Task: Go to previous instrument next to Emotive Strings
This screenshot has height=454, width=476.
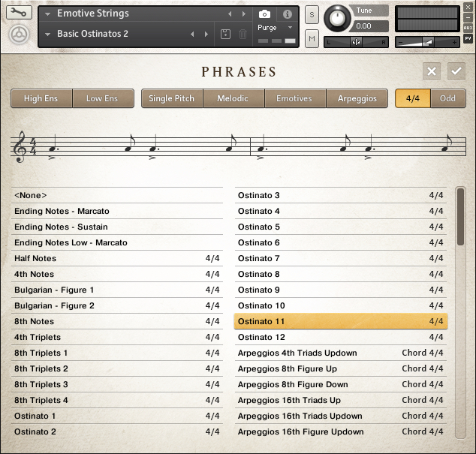Action: (x=230, y=14)
